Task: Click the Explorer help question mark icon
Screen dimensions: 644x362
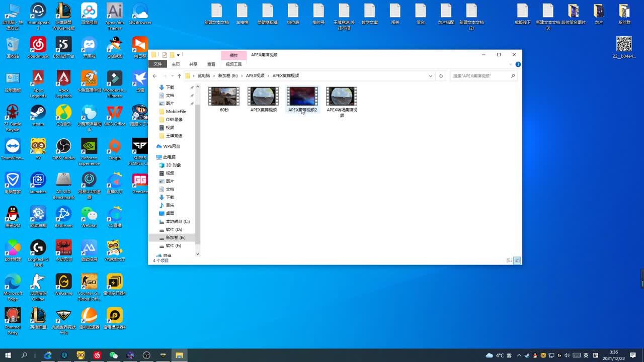Action: point(518,64)
